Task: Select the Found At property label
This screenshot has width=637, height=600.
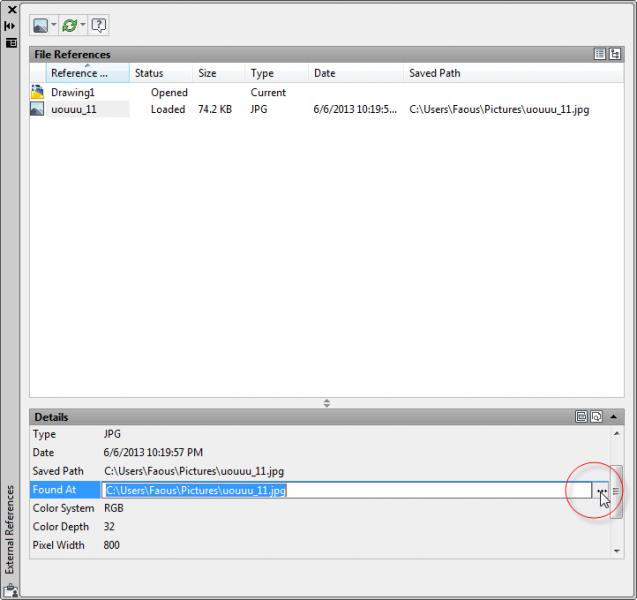Action: [x=65, y=490]
